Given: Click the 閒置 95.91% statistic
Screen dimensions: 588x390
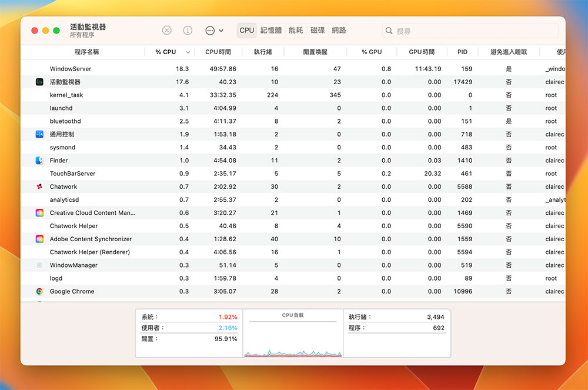Looking at the screenshot, I should pyautogui.click(x=189, y=339).
